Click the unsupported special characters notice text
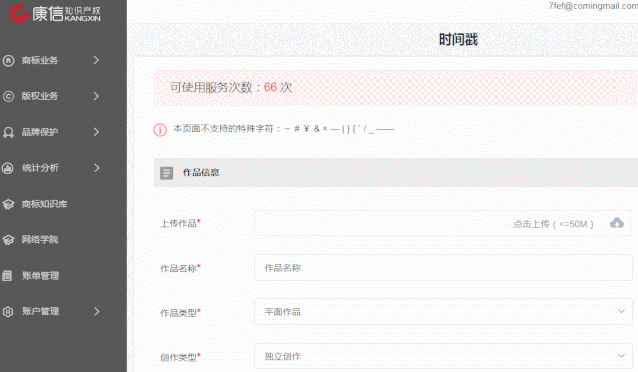Image resolution: width=638 pixels, height=372 pixels. coord(284,129)
